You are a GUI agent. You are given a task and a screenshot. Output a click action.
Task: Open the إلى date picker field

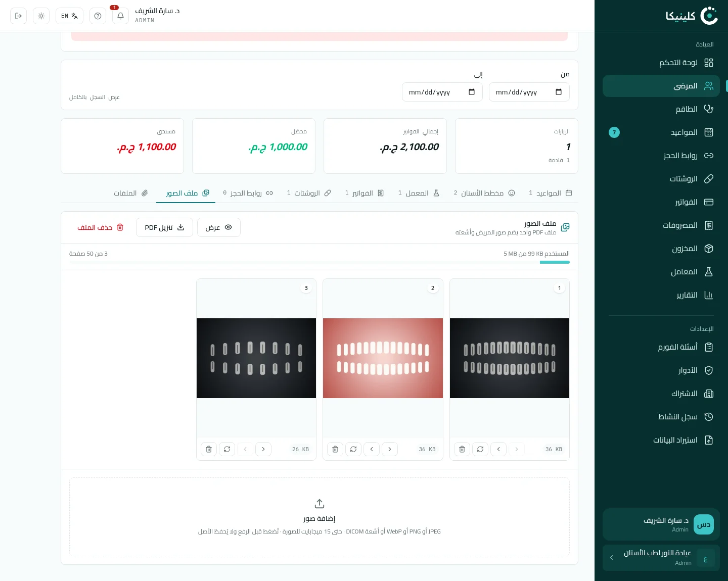pyautogui.click(x=442, y=92)
